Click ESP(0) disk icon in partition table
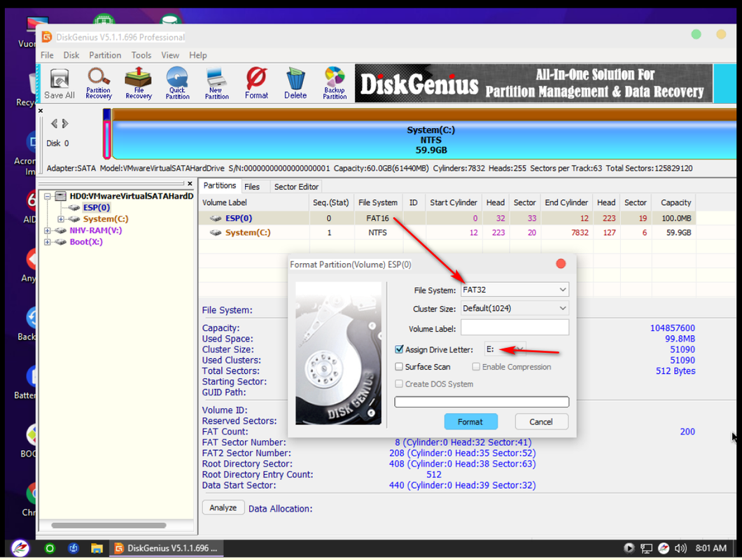The image size is (742, 560). click(x=216, y=218)
